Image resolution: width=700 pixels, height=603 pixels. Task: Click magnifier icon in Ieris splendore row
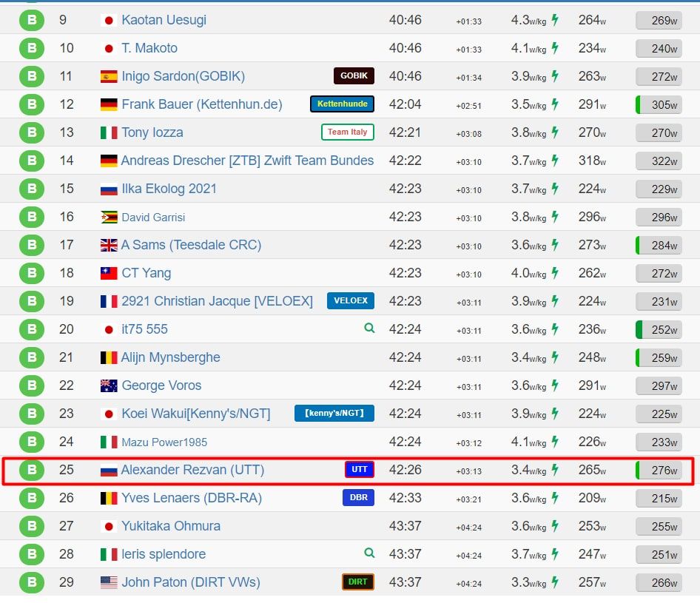click(369, 553)
